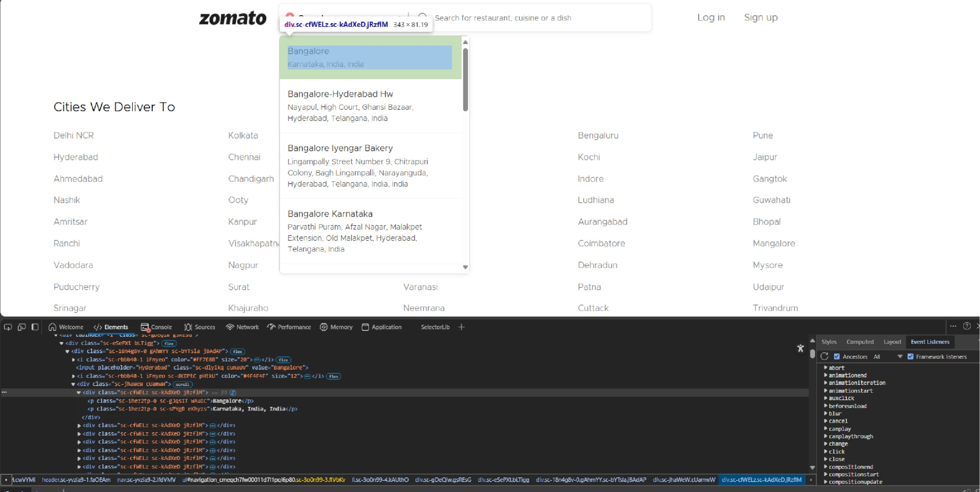The image size is (980, 492).
Task: Switch to the Memory tab
Action: click(336, 327)
